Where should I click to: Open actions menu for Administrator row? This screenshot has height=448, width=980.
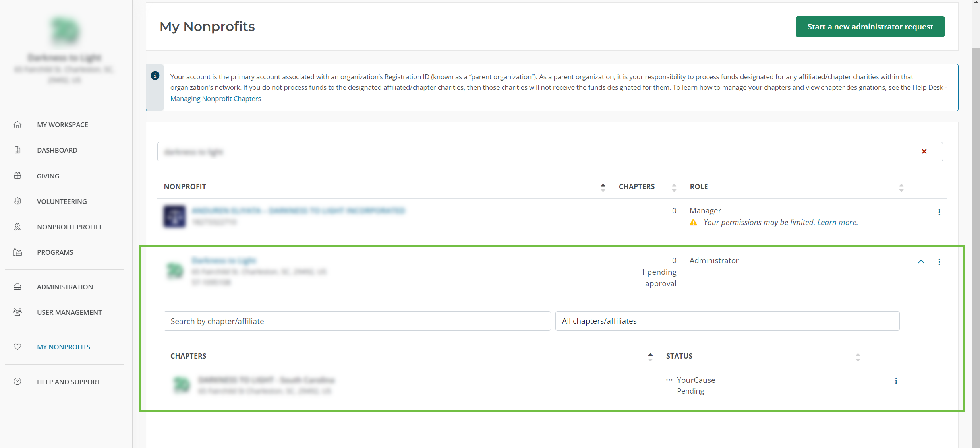point(939,262)
